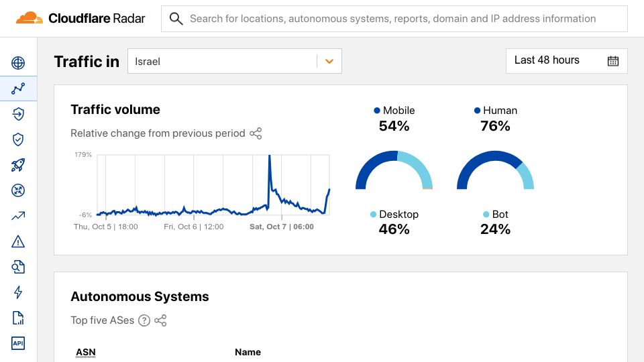Image resolution: width=644 pixels, height=362 pixels.
Task: Click the Mobile legend dot
Action: tap(376, 111)
